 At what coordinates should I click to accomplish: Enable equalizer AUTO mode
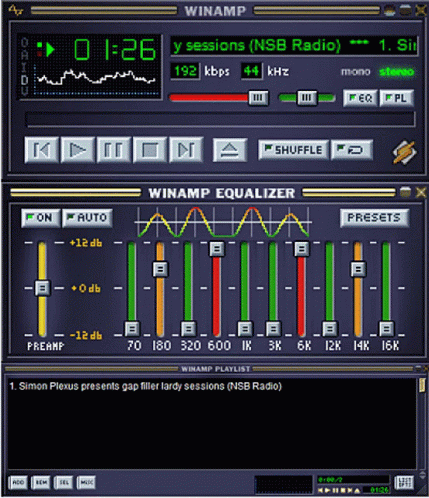tap(87, 218)
